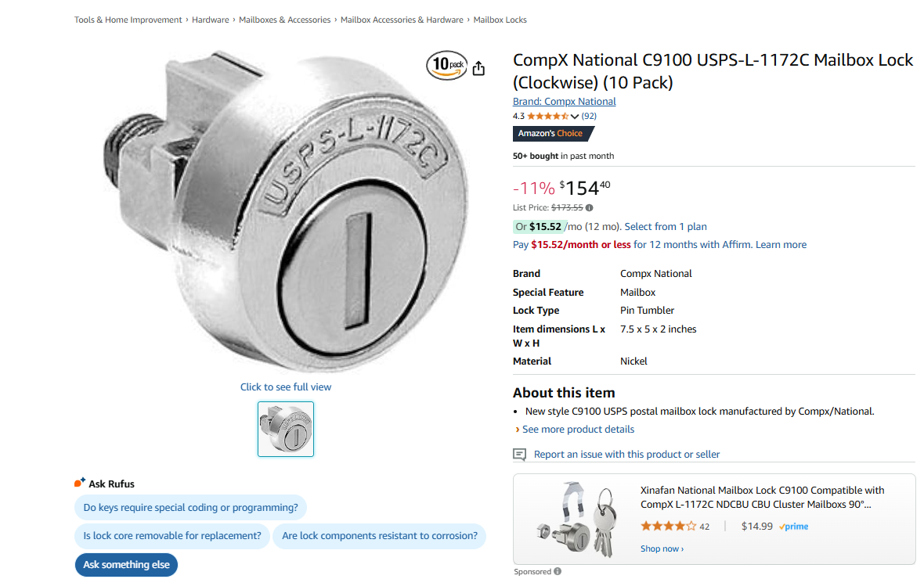The height and width of the screenshot is (579, 924).
Task: Click the sponsored lock's star rating
Action: [668, 526]
